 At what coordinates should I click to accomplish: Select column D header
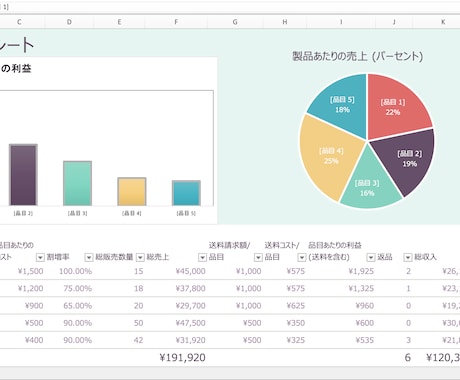coord(69,22)
